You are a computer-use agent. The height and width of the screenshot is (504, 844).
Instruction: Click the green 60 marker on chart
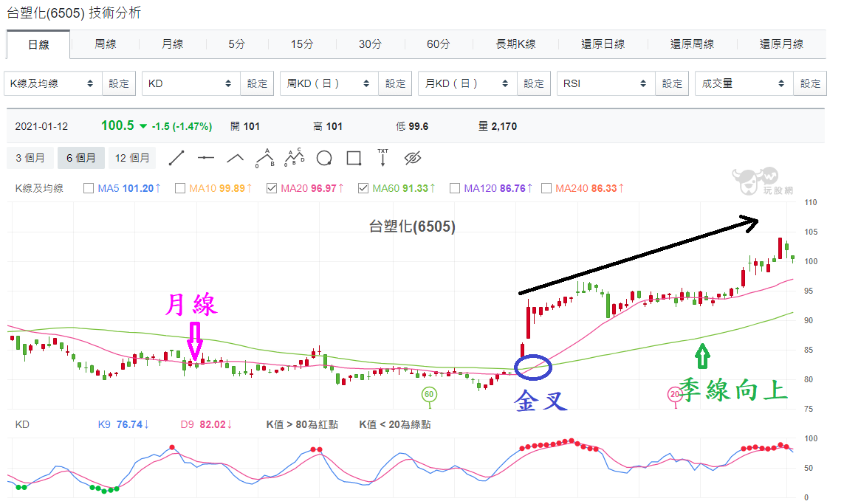point(428,394)
